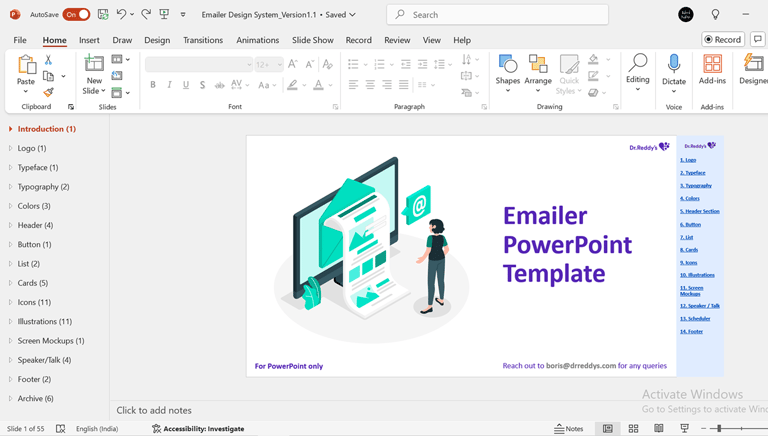Click the Save icon in title bar
The image size is (768, 436).
coord(103,14)
